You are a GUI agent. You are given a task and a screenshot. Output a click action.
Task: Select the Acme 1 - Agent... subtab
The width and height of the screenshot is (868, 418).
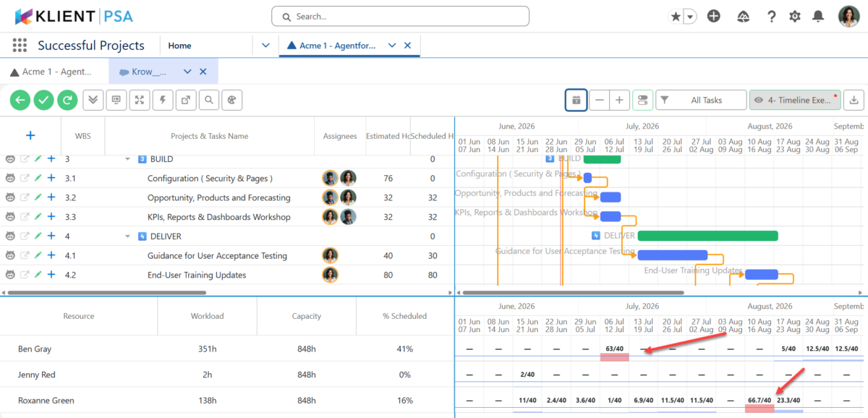pyautogui.click(x=51, y=72)
